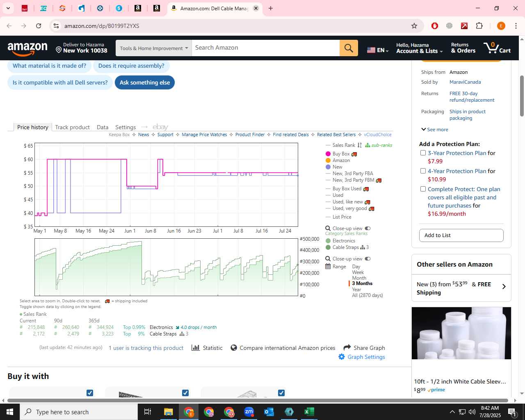This screenshot has height=420, width=525.
Task: Reload the page
Action: click(39, 26)
